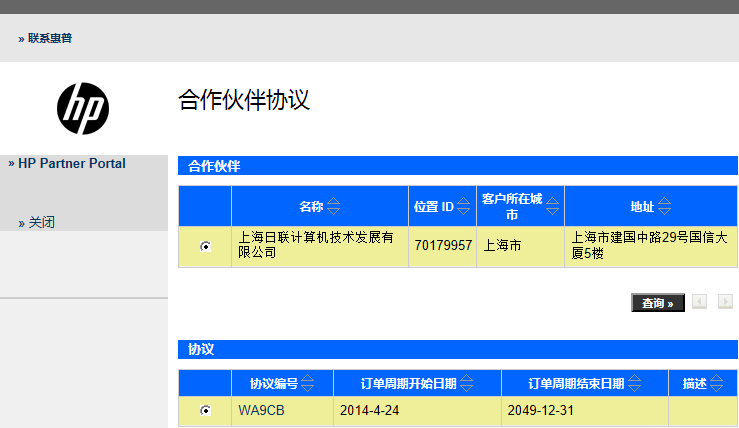
Task: Sort ascending by 协议编号 column
Action: pos(308,378)
